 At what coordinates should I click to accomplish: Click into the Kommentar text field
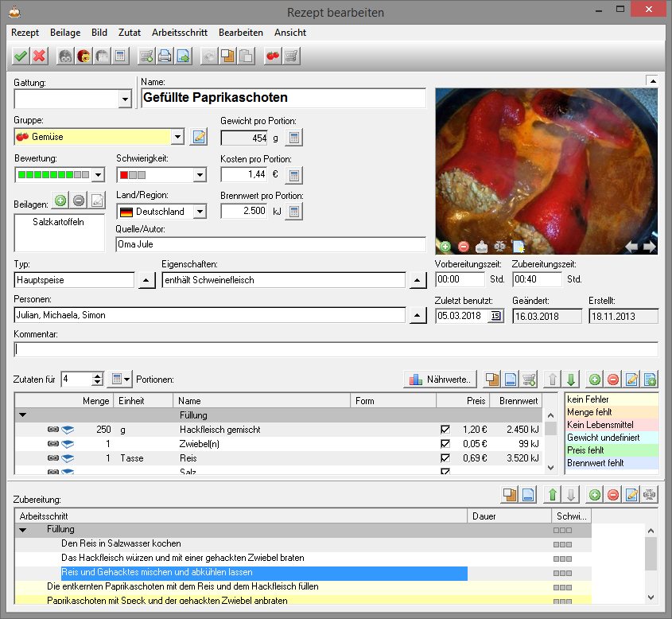click(x=336, y=349)
